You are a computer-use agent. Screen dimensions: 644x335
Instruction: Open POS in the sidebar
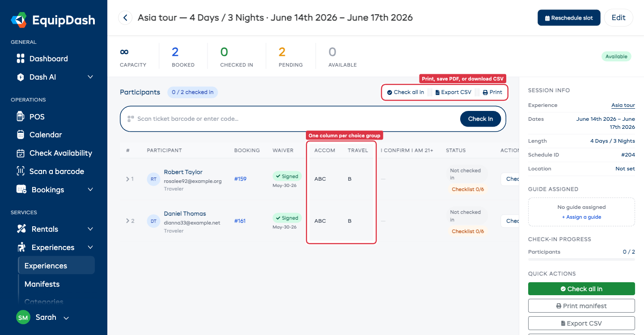pos(37,117)
